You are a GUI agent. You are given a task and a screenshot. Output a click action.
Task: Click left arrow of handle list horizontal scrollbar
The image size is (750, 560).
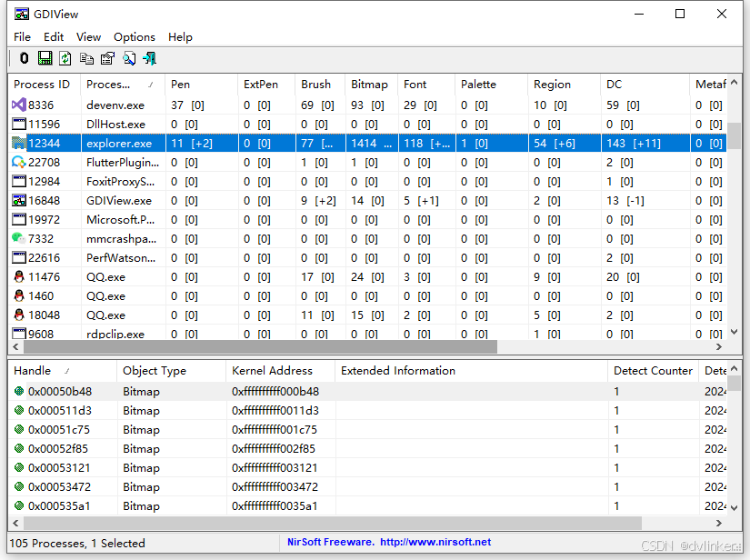[15, 523]
